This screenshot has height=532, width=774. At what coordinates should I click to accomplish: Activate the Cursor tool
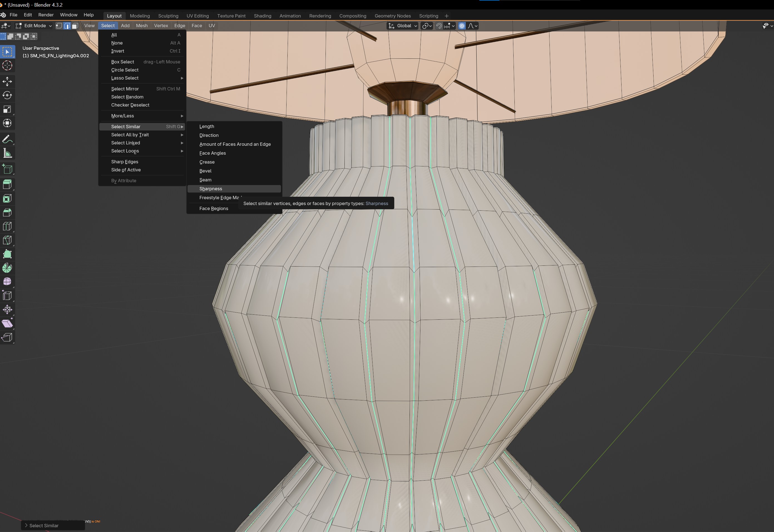(x=7, y=65)
